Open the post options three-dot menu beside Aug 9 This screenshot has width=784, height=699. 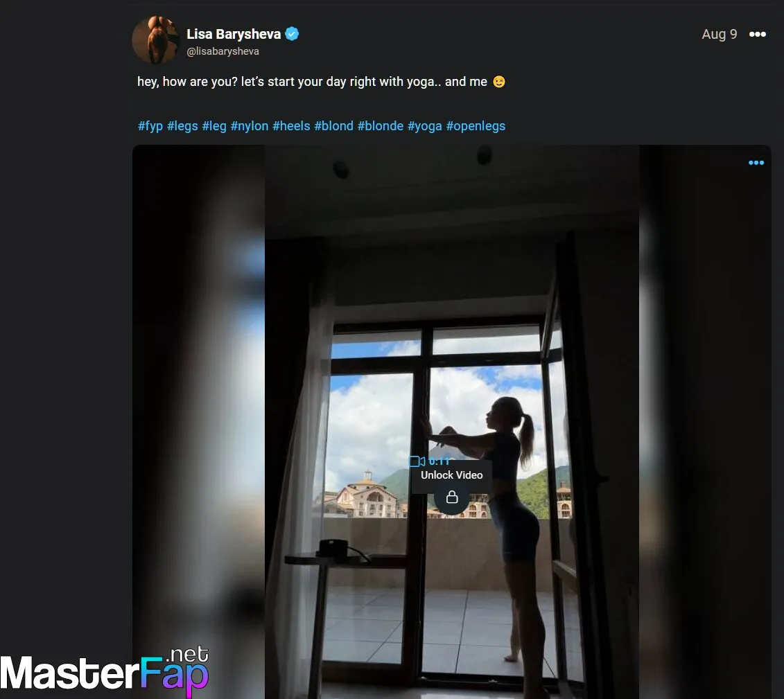[757, 34]
